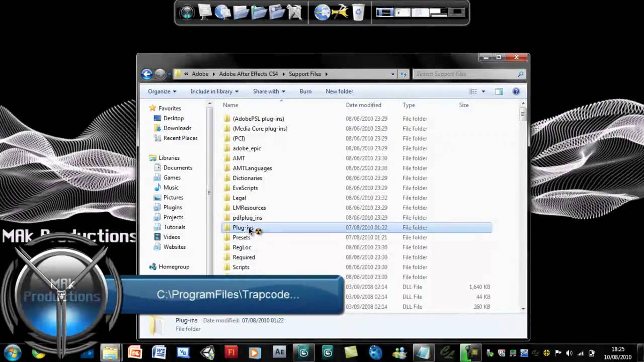Viewport: 644px width, 362px height.
Task: Open the Recycle Bin from the top dock
Action: pos(358,12)
